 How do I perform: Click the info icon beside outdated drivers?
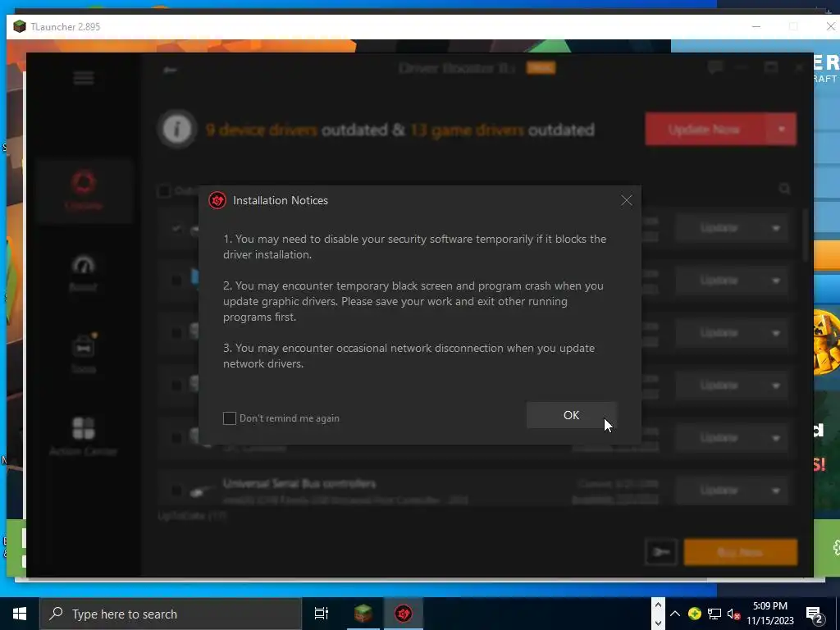point(177,129)
